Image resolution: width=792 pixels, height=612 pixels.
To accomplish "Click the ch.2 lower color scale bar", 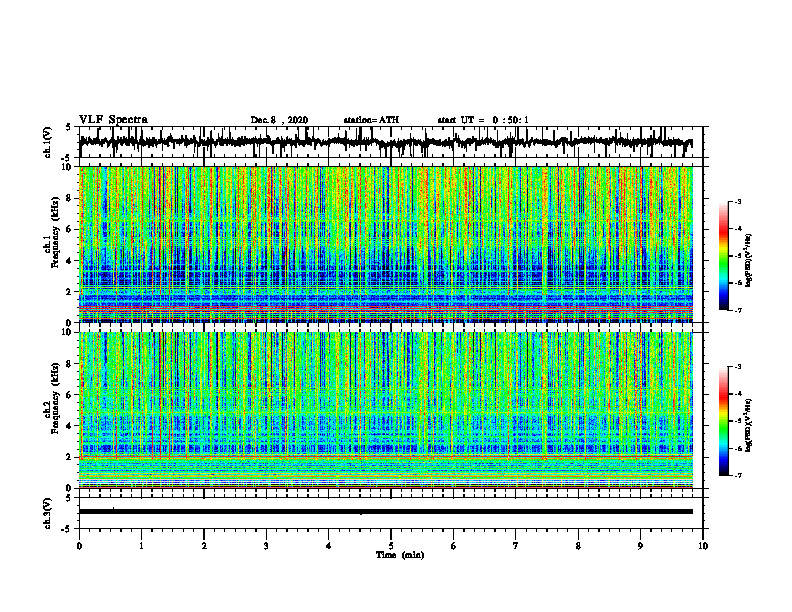I will click(724, 421).
